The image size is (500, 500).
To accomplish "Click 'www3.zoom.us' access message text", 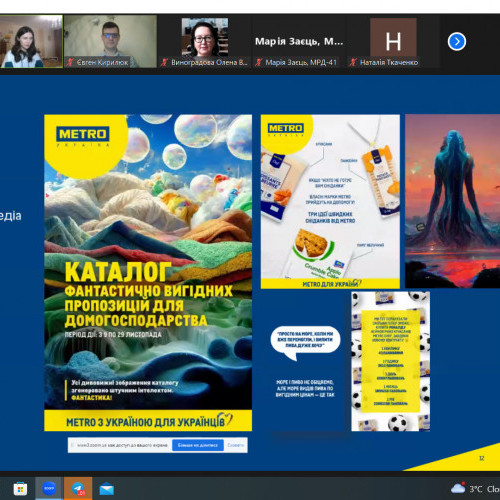I will point(122,445).
